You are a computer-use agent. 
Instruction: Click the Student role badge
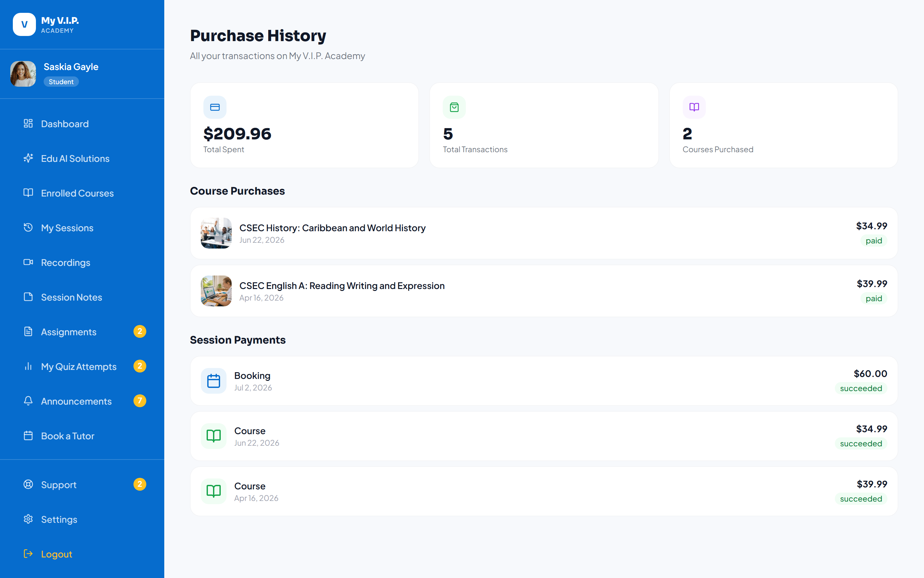pos(61,82)
